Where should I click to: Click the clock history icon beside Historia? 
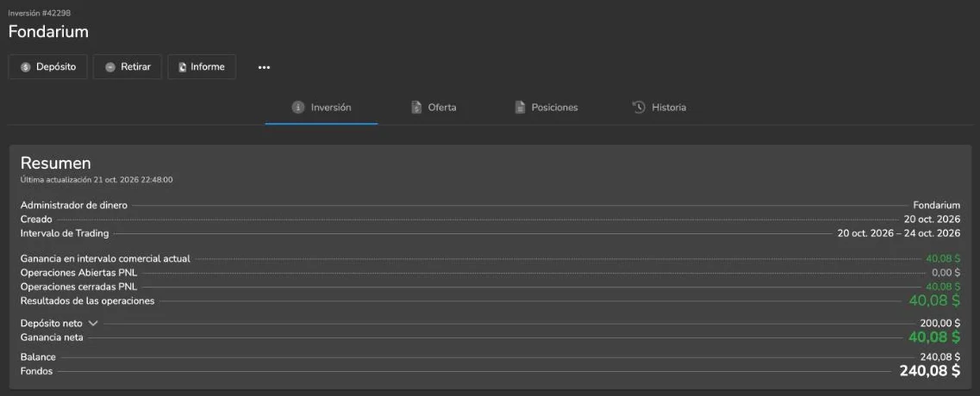(x=638, y=108)
